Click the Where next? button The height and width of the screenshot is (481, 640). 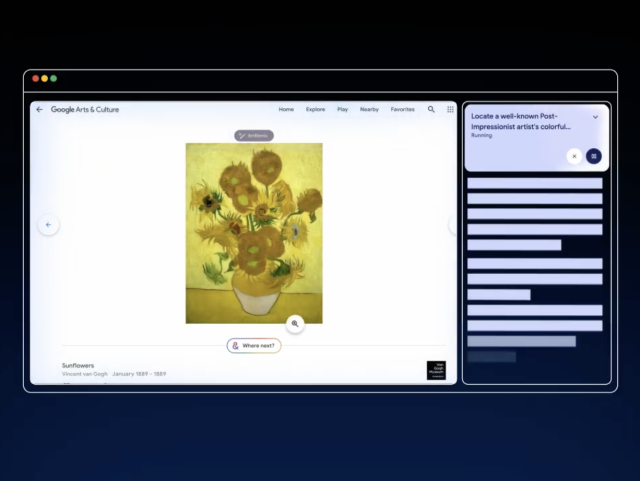click(254, 346)
